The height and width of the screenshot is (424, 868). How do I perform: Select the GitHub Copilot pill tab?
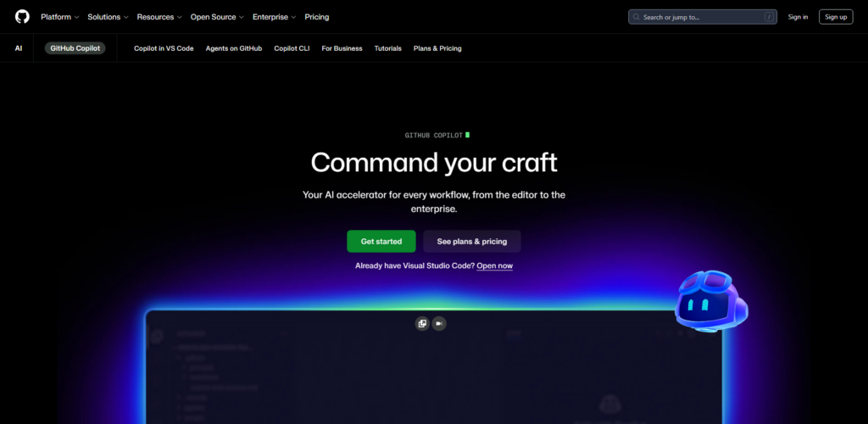tap(75, 48)
